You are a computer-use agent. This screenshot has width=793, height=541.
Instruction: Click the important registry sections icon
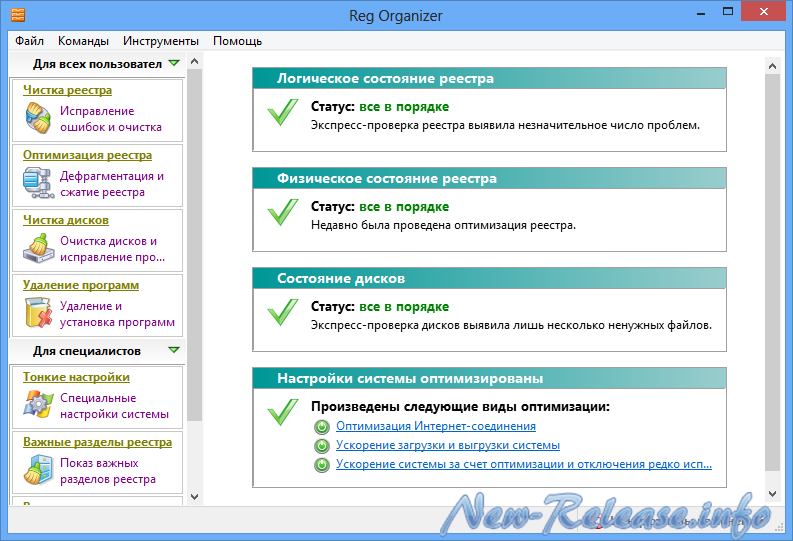click(x=38, y=470)
